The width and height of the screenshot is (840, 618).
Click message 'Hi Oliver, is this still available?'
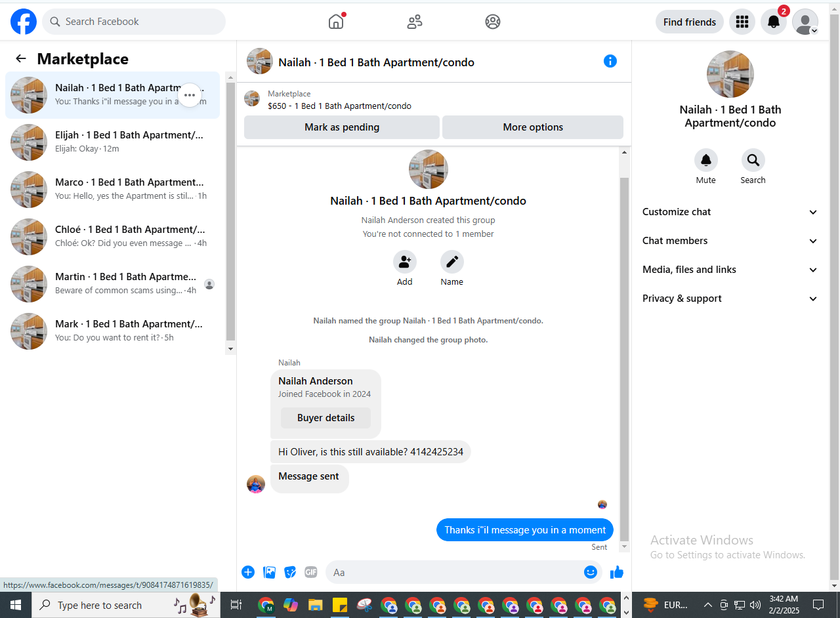(x=371, y=452)
